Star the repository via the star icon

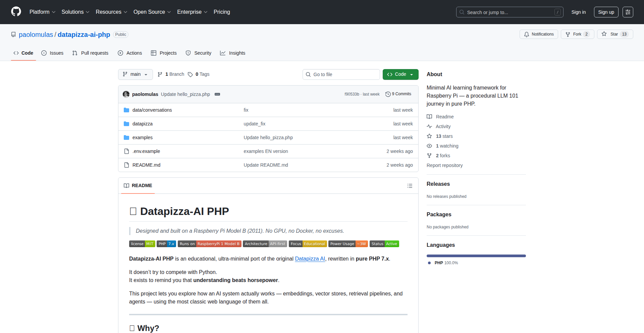point(604,34)
